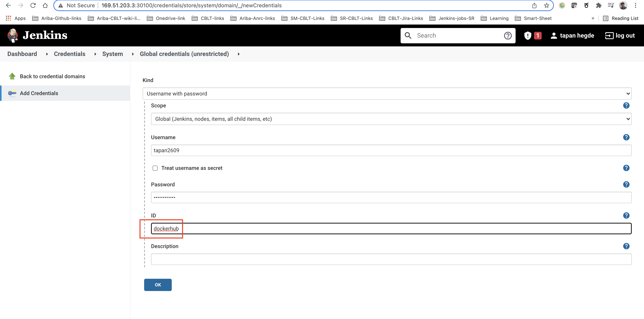Screen dimensions: 644x319
Task: Click the Password input field
Action: pos(391,197)
